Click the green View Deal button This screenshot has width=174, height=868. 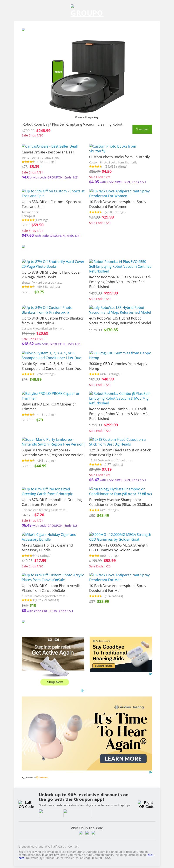coord(142,129)
